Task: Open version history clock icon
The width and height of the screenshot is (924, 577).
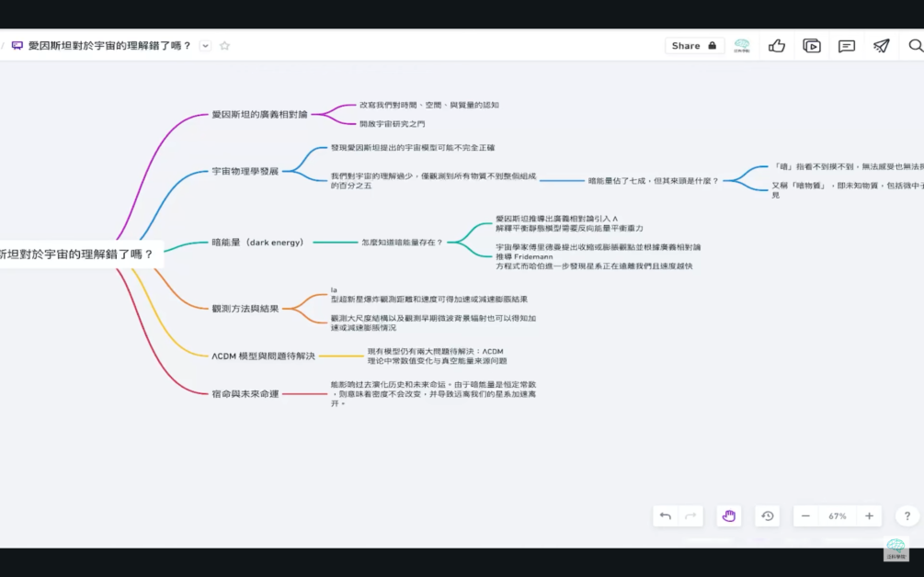Action: click(x=768, y=516)
